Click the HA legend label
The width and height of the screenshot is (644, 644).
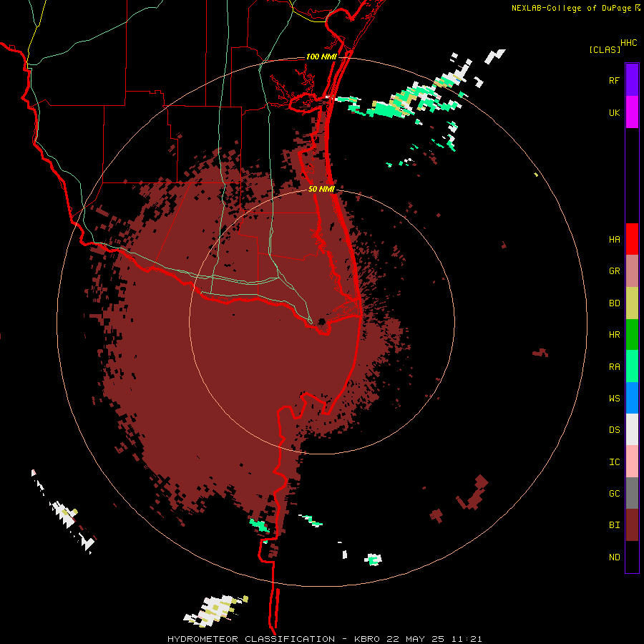pos(615,240)
